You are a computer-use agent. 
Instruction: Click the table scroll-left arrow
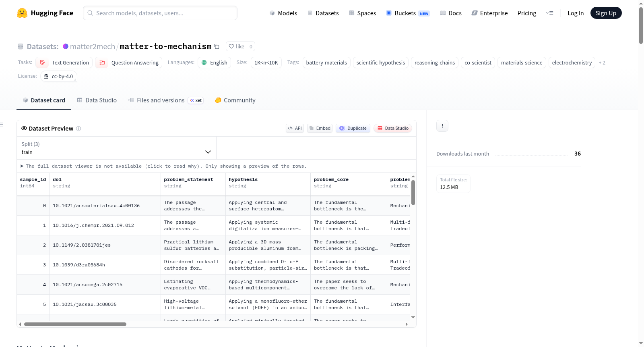pyautogui.click(x=20, y=324)
